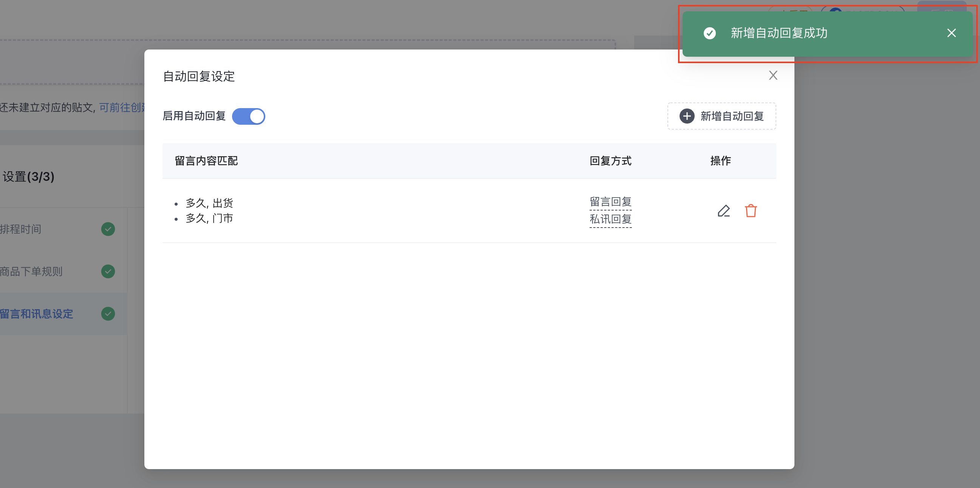Image resolution: width=980 pixels, height=488 pixels.
Task: Click the 留言回复 reply method link
Action: click(x=610, y=201)
